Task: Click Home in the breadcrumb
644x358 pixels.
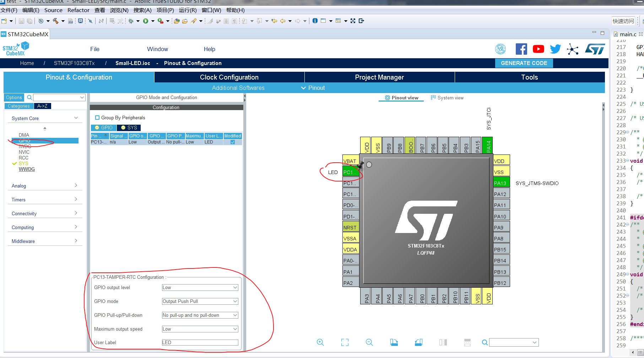Action: click(27, 63)
